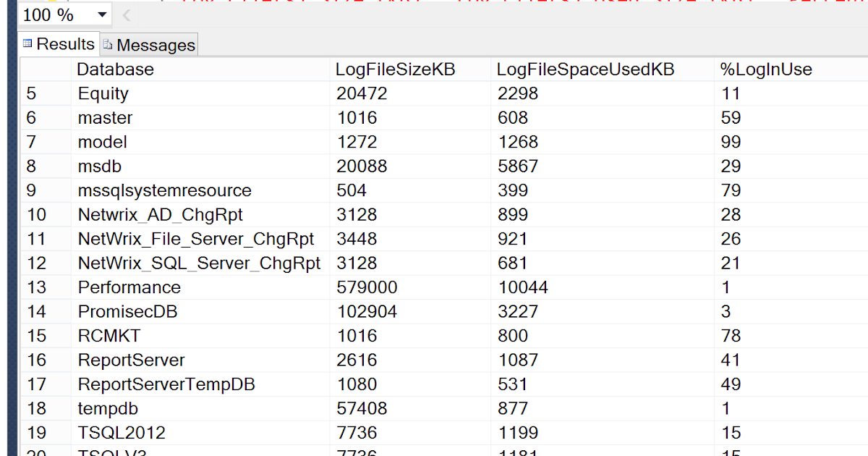Select all rows via the blank corner header
Image resolution: width=868 pixels, height=456 pixels.
(x=43, y=69)
